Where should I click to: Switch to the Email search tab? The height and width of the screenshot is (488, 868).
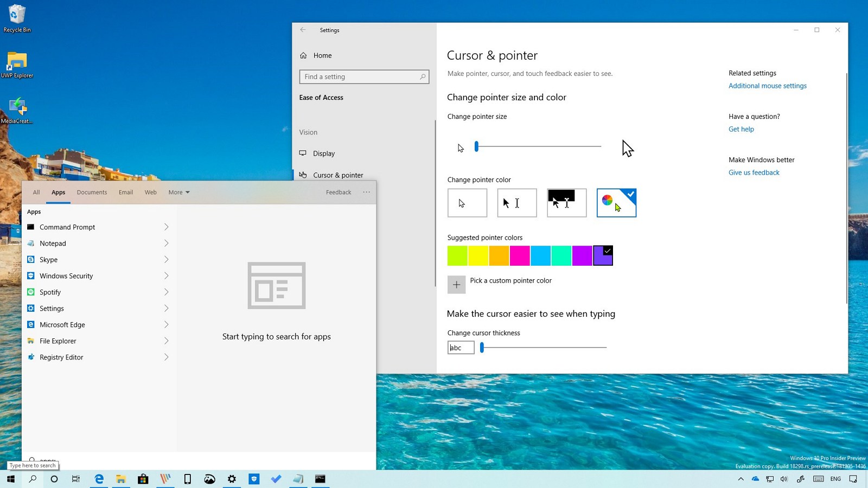pos(126,192)
